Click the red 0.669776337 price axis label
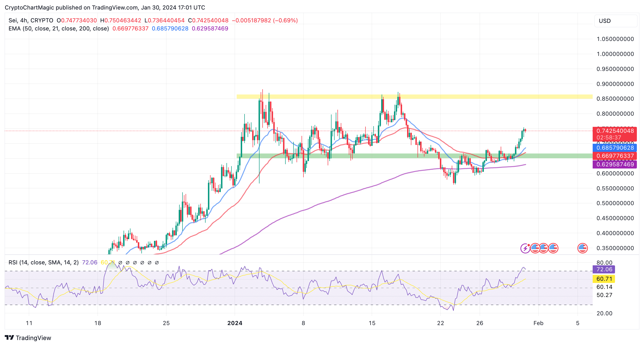644x346 pixels. (x=615, y=156)
